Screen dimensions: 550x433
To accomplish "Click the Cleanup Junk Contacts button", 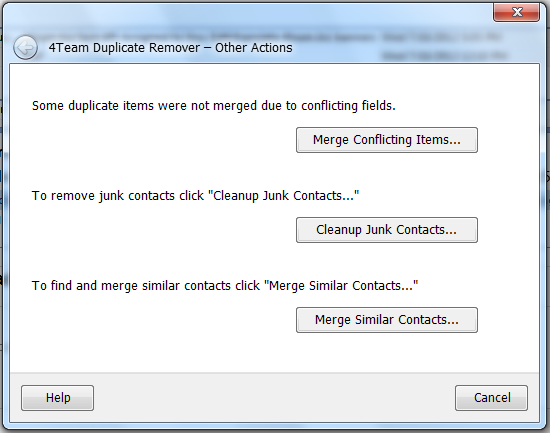I will tap(387, 230).
